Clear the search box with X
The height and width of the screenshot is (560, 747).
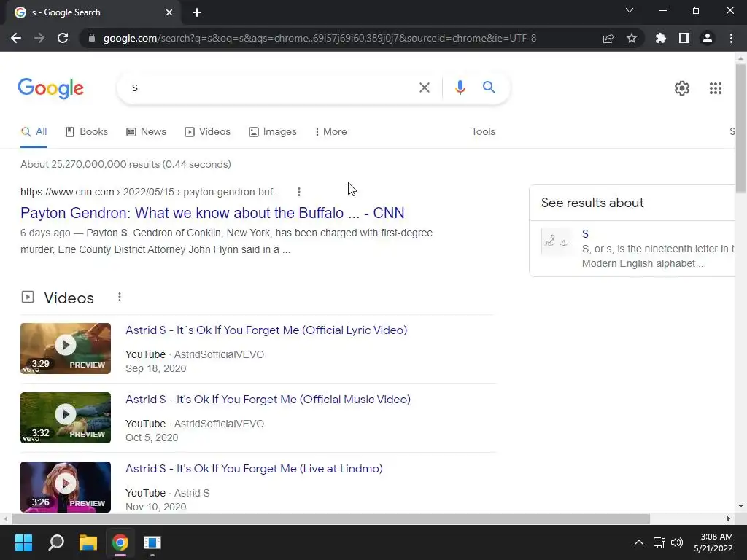[424, 87]
